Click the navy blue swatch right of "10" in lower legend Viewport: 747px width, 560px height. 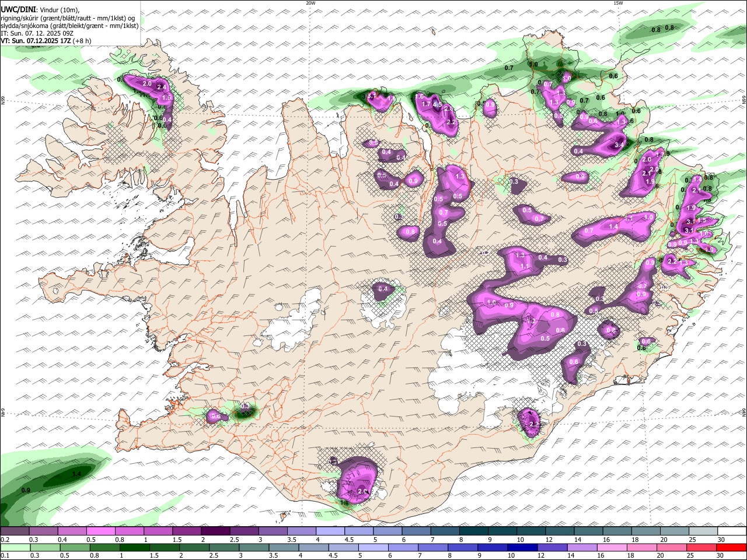[522, 548]
